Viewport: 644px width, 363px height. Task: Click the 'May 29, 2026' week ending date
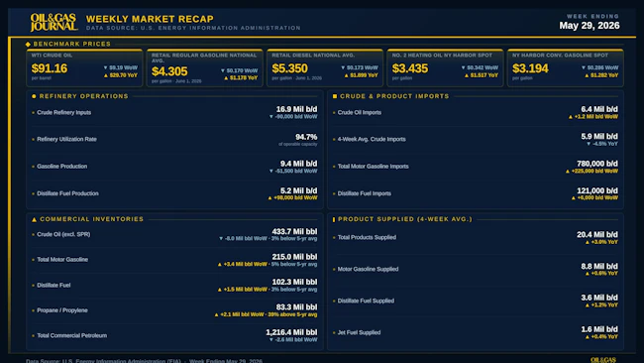(x=590, y=26)
